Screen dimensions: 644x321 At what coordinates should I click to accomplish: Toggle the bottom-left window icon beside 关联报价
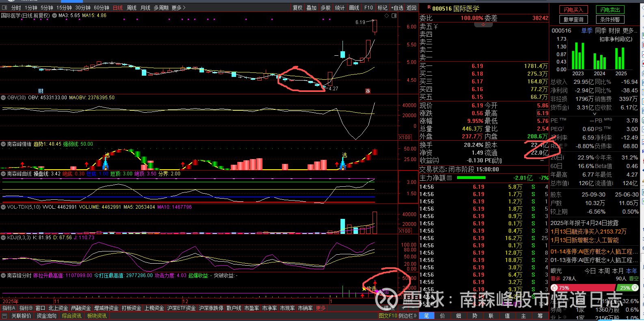pos(4,316)
